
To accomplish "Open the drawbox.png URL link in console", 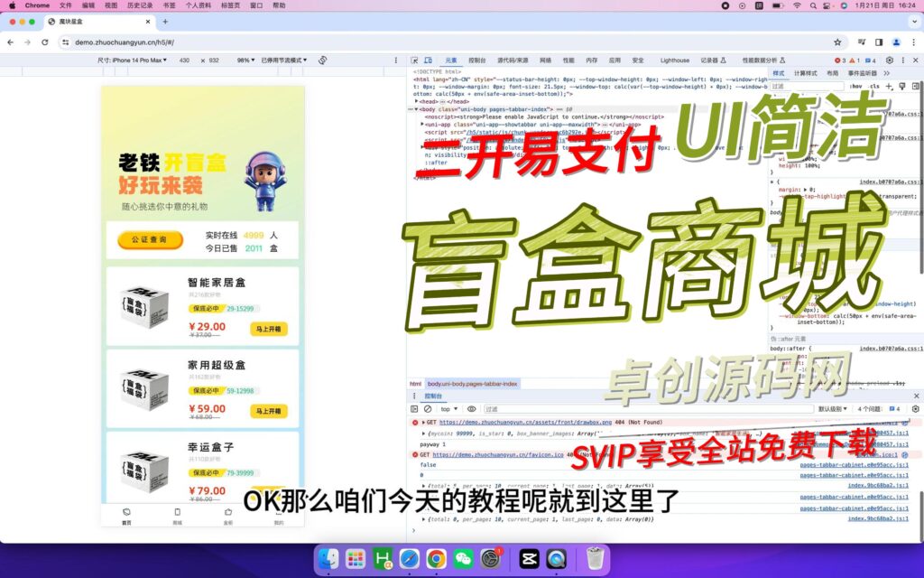I will pos(526,423).
